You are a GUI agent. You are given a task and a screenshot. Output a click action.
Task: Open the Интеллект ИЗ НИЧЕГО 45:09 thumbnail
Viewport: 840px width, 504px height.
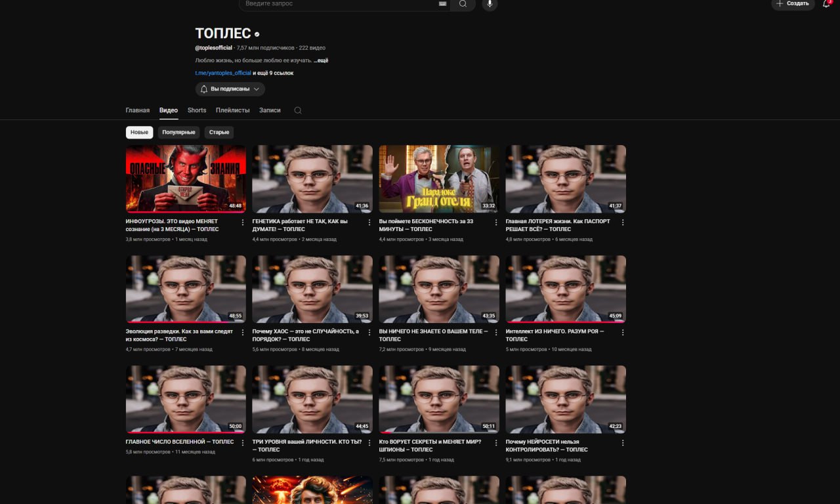coord(566,289)
